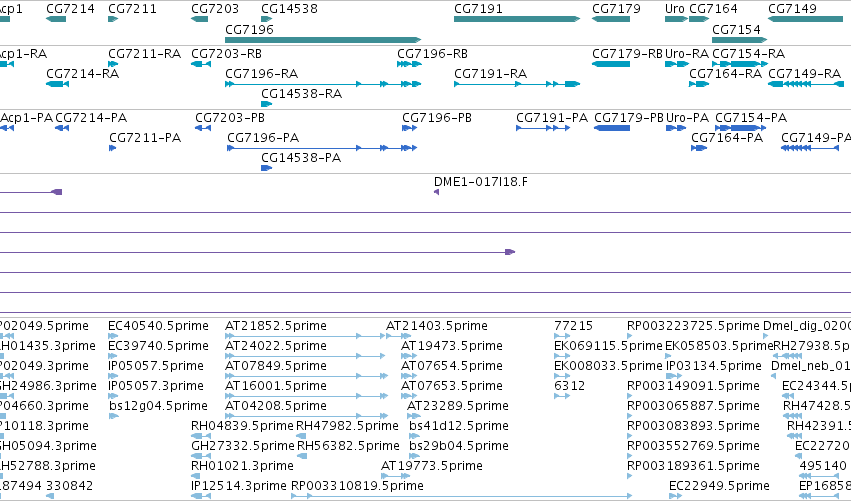Screen dimensions: 851x501
Task: Click the CG7164-PA protein label
Action: click(x=727, y=138)
